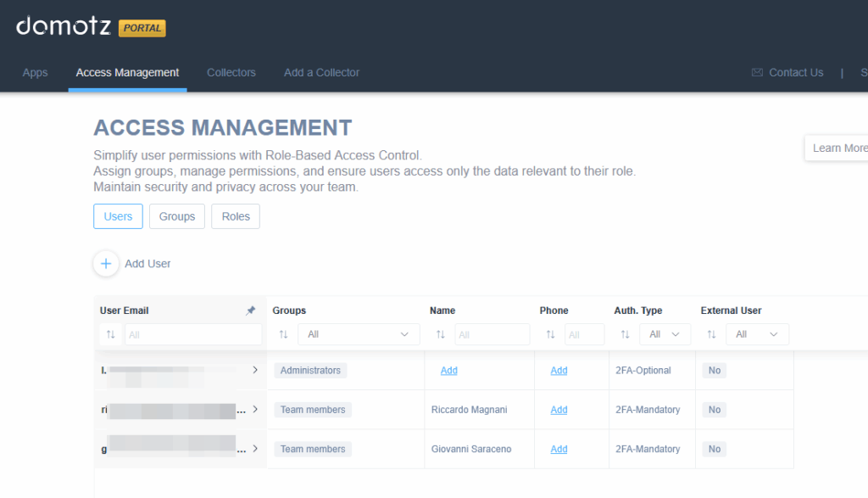Image resolution: width=868 pixels, height=498 pixels.
Task: Sort the Name column with arrows icon
Action: (x=441, y=335)
